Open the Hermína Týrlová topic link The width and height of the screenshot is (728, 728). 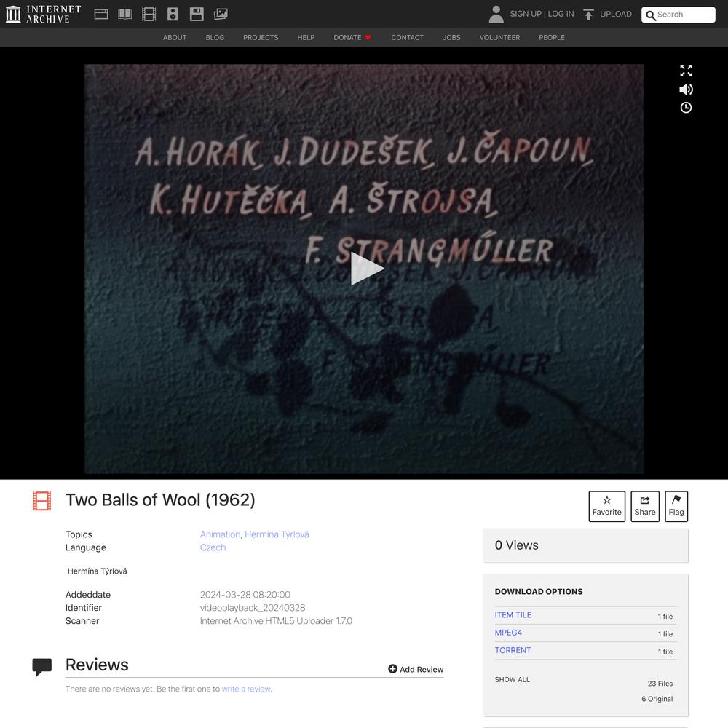tap(277, 534)
